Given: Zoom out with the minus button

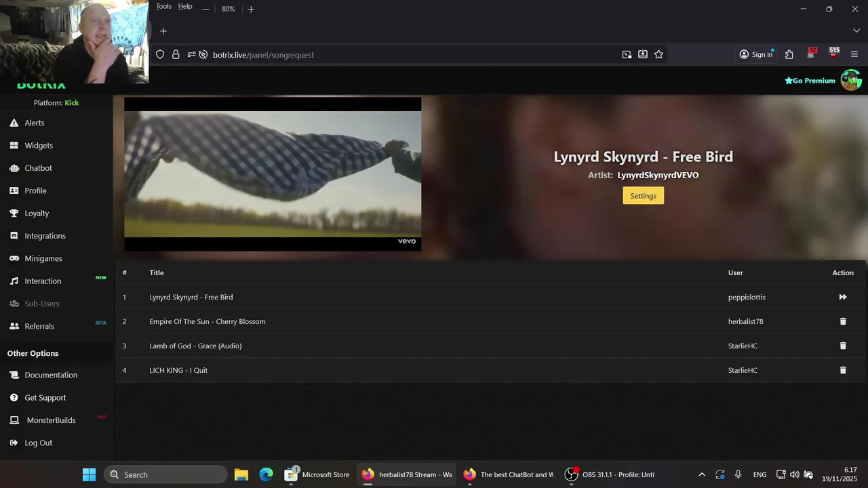Looking at the screenshot, I should click(x=205, y=9).
